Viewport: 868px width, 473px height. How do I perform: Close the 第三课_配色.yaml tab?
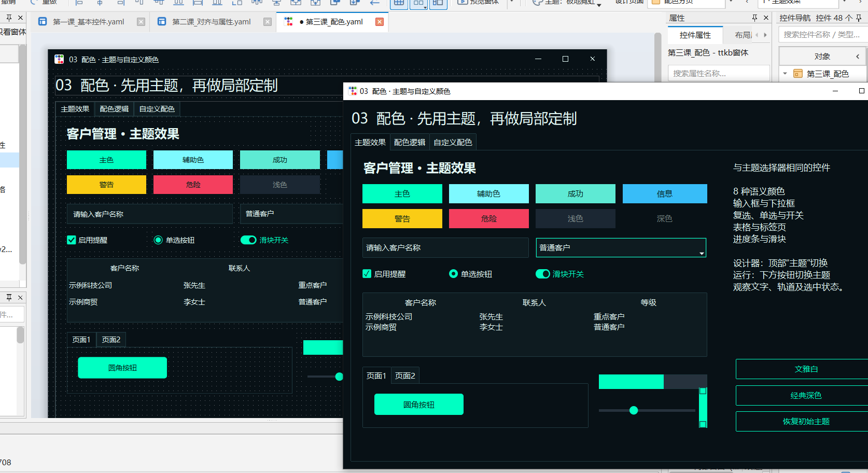380,22
